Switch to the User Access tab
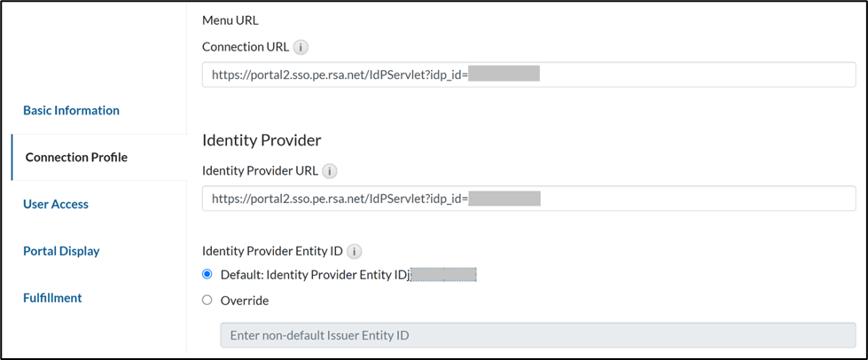Viewport: 868px width, 360px height. tap(56, 205)
